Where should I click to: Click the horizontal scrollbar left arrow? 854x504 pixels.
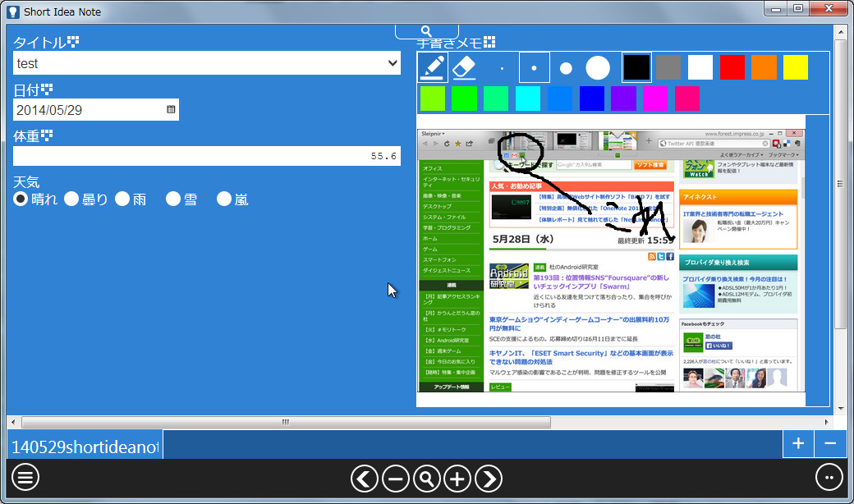coord(13,423)
